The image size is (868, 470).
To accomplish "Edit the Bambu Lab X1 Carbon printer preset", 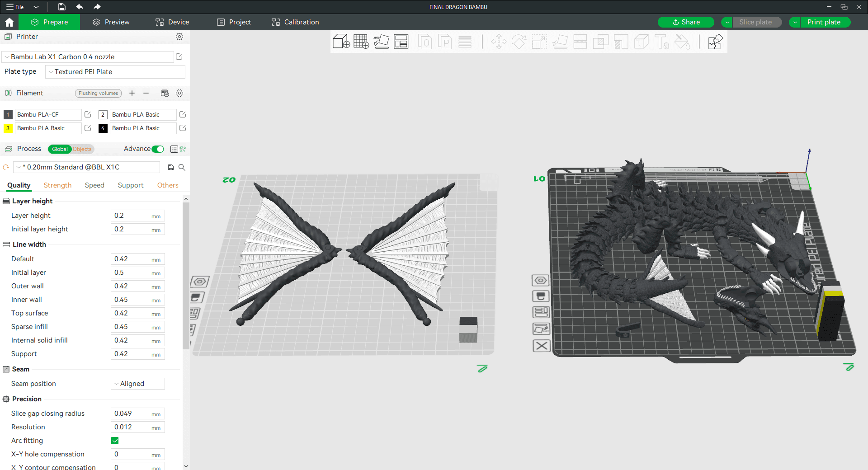I will [179, 56].
